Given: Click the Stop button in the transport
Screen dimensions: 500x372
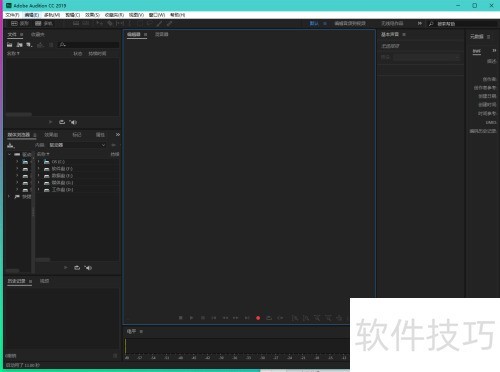Looking at the screenshot, I should point(181,318).
